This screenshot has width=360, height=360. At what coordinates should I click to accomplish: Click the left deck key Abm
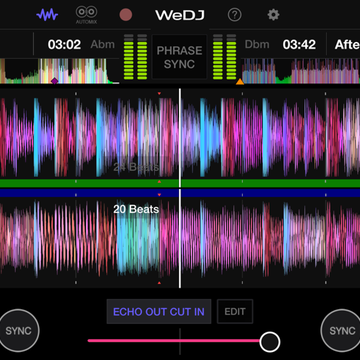click(x=103, y=44)
